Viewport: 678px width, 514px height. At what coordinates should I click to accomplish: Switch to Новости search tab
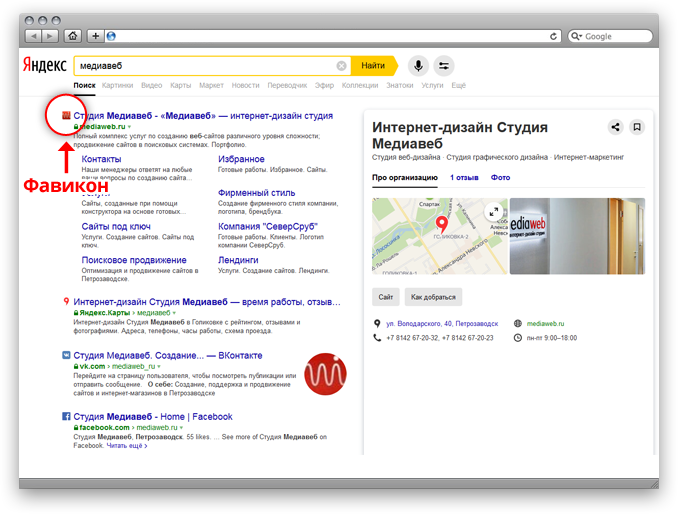pos(246,85)
